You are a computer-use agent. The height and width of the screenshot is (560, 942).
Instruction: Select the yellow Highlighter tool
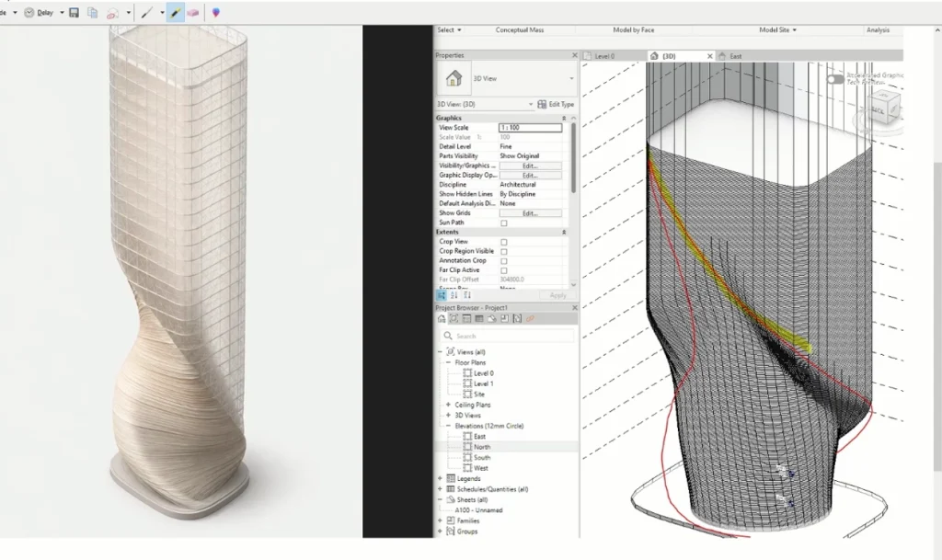pos(175,13)
